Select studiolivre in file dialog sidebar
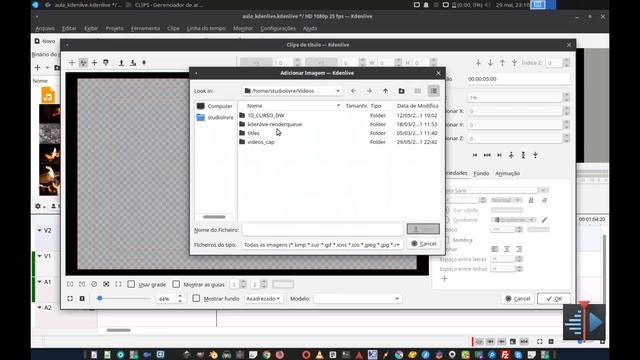 coord(215,118)
